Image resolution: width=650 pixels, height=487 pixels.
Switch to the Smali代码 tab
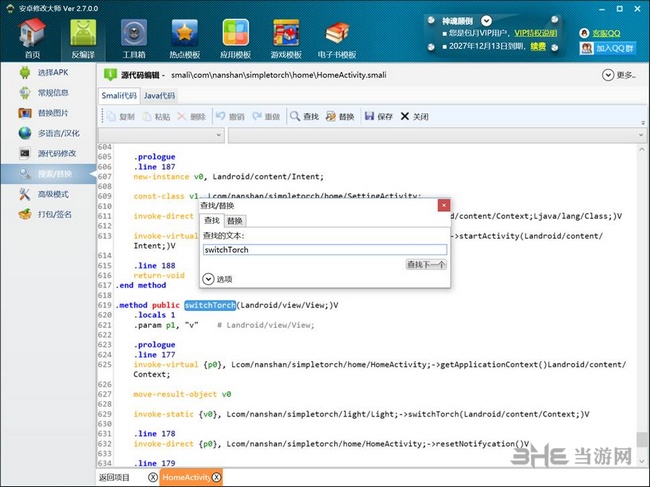pos(119,96)
